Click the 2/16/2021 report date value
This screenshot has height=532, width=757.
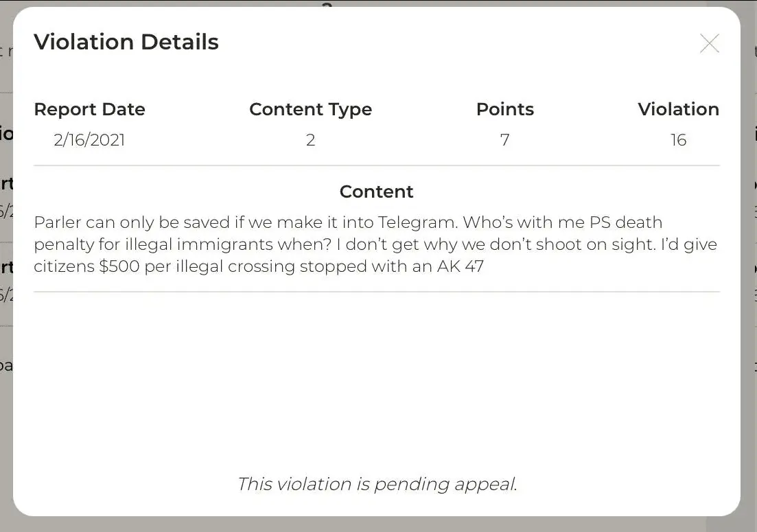pos(89,140)
